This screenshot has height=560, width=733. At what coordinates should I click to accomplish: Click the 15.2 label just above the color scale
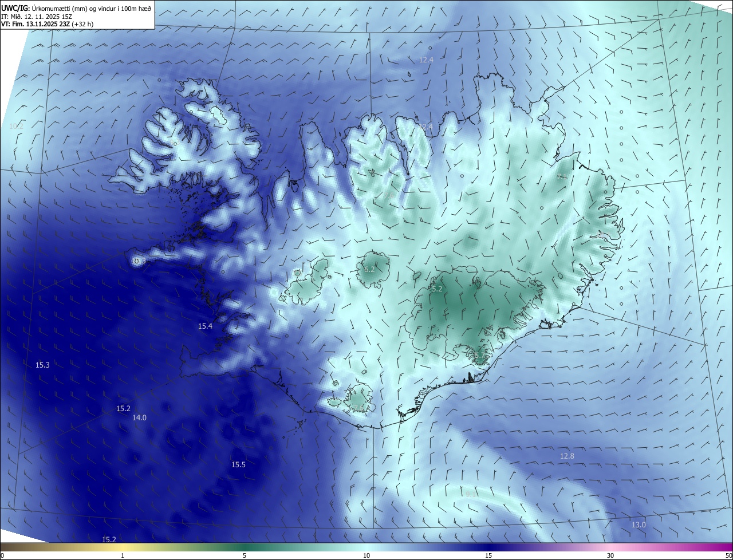point(109,539)
